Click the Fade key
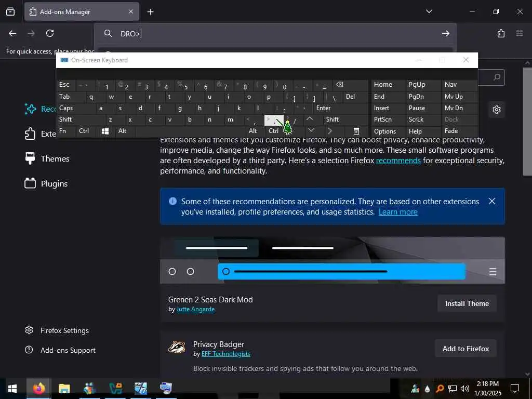 [x=460, y=131]
